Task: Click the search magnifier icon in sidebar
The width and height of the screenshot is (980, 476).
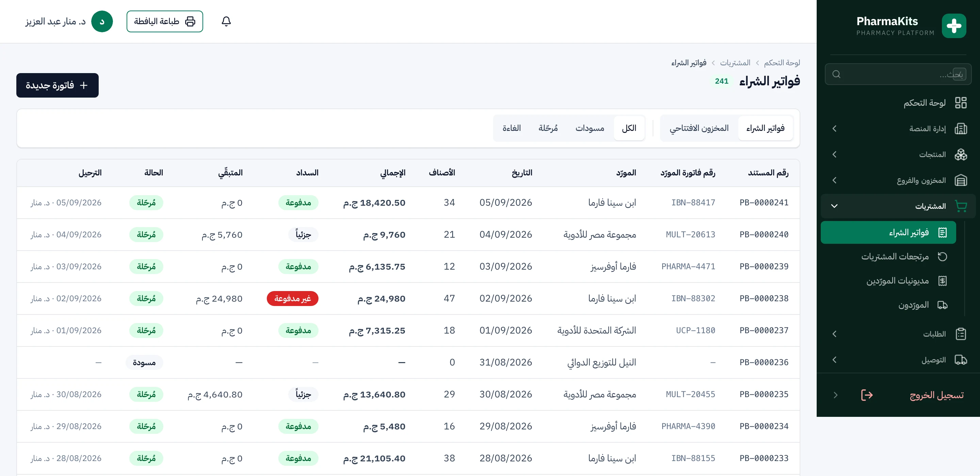Action: 836,74
